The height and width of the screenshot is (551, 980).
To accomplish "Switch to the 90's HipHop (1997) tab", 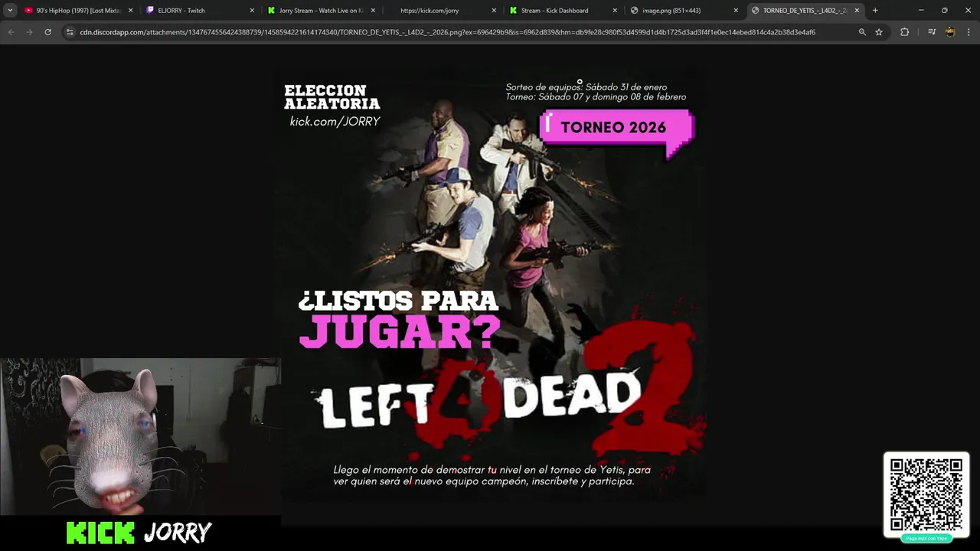I will tap(78, 11).
